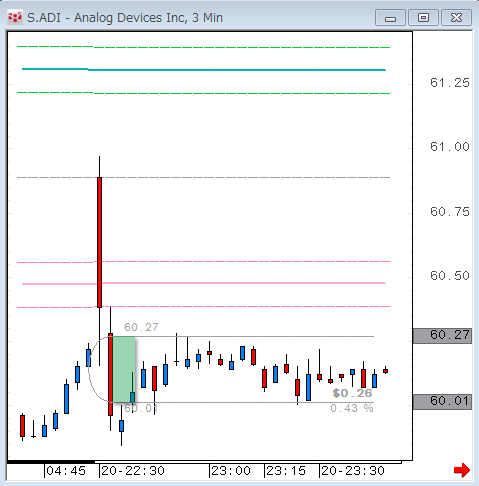Image resolution: width=479 pixels, height=486 pixels.
Task: Click the gray dashed horizontal line
Action: click(204, 178)
